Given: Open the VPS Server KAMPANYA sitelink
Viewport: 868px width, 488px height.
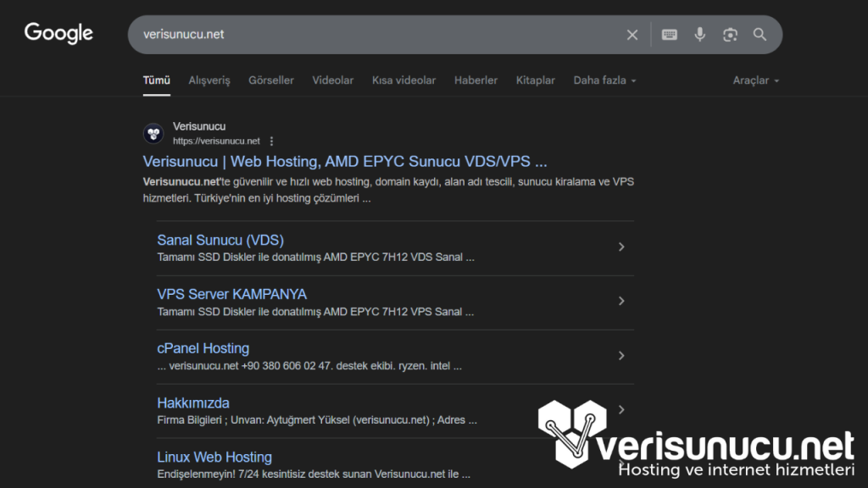Looking at the screenshot, I should coord(231,294).
